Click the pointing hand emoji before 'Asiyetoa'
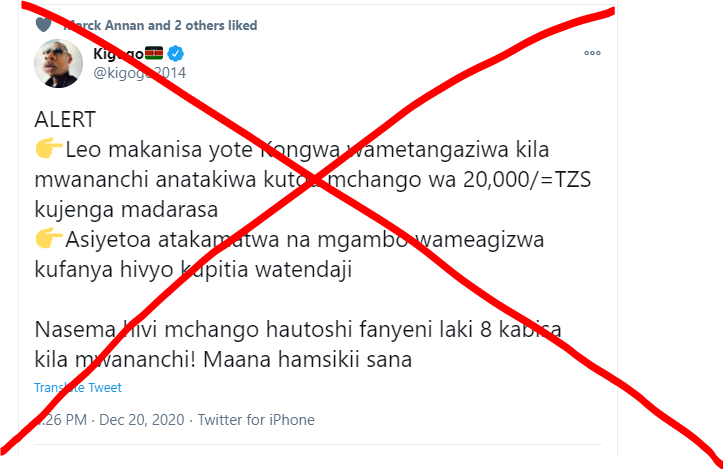Screen dimensions: 723x469 click(x=49, y=238)
